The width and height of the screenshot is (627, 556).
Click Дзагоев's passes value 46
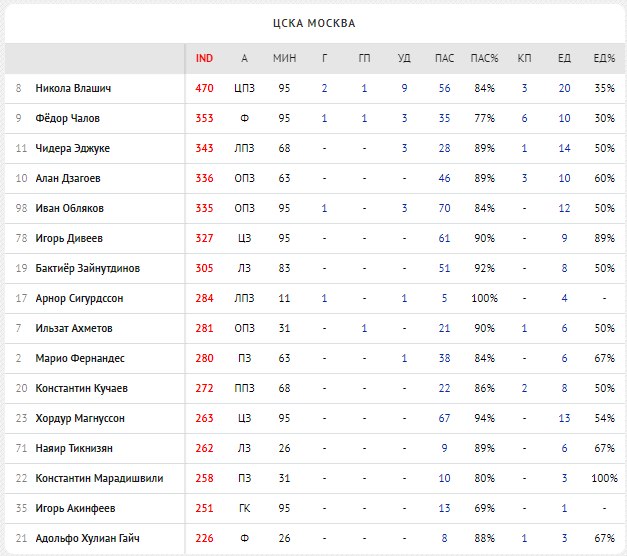[444, 178]
